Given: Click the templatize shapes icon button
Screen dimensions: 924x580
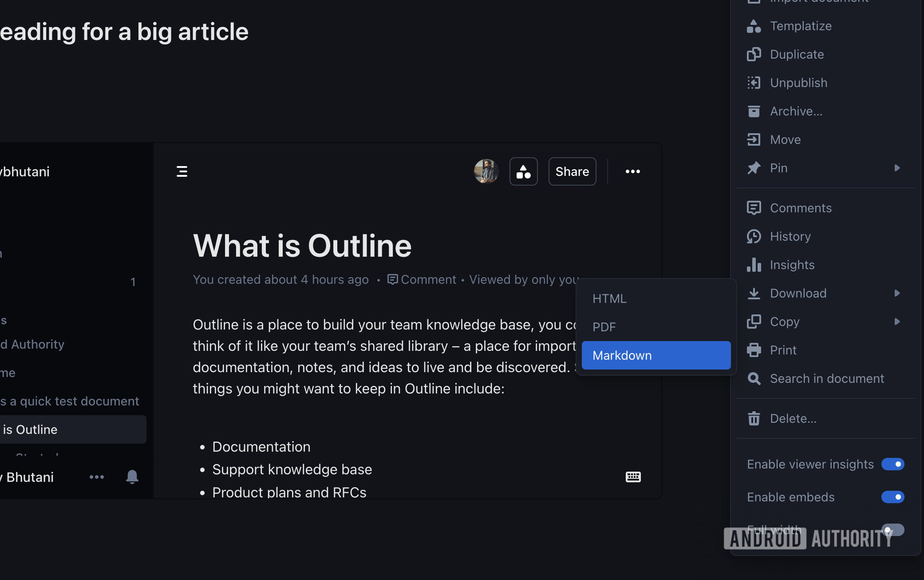Looking at the screenshot, I should (523, 171).
